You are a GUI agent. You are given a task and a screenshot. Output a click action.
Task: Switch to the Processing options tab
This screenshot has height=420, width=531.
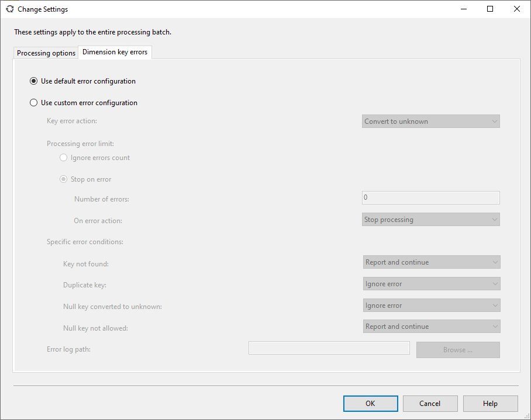point(46,53)
